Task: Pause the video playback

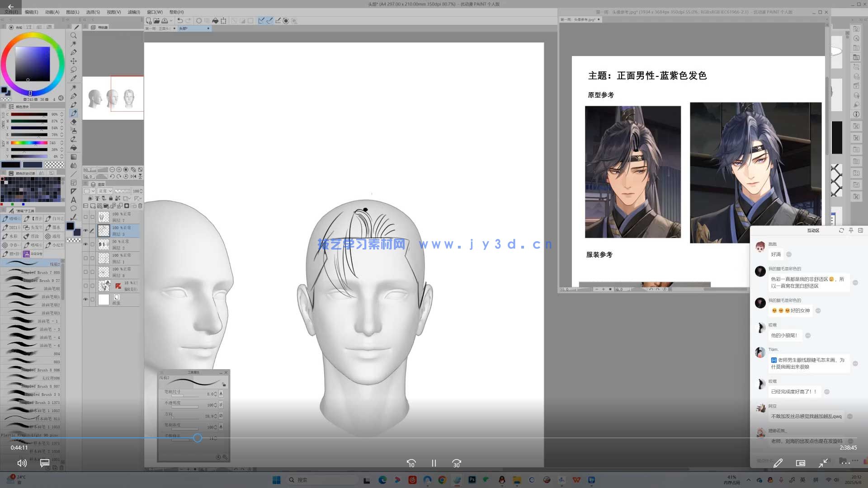Action: pyautogui.click(x=434, y=463)
